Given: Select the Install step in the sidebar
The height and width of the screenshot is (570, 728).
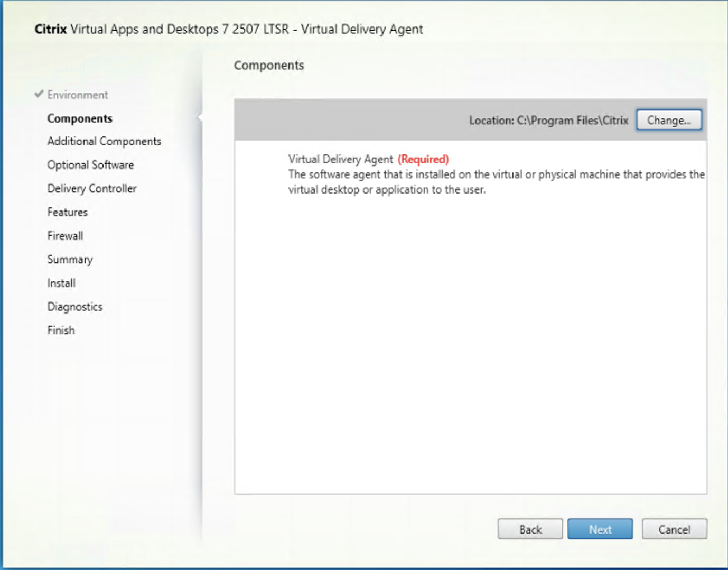Looking at the screenshot, I should tap(61, 282).
